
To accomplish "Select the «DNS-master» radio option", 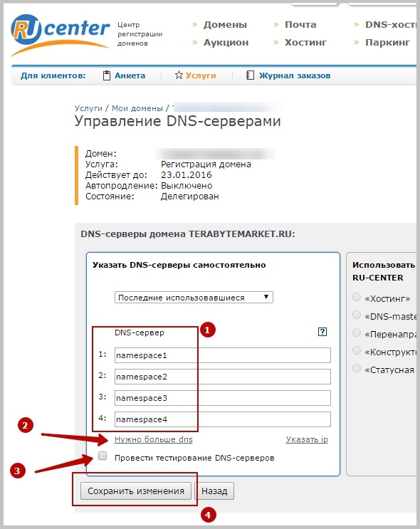I will (x=357, y=315).
